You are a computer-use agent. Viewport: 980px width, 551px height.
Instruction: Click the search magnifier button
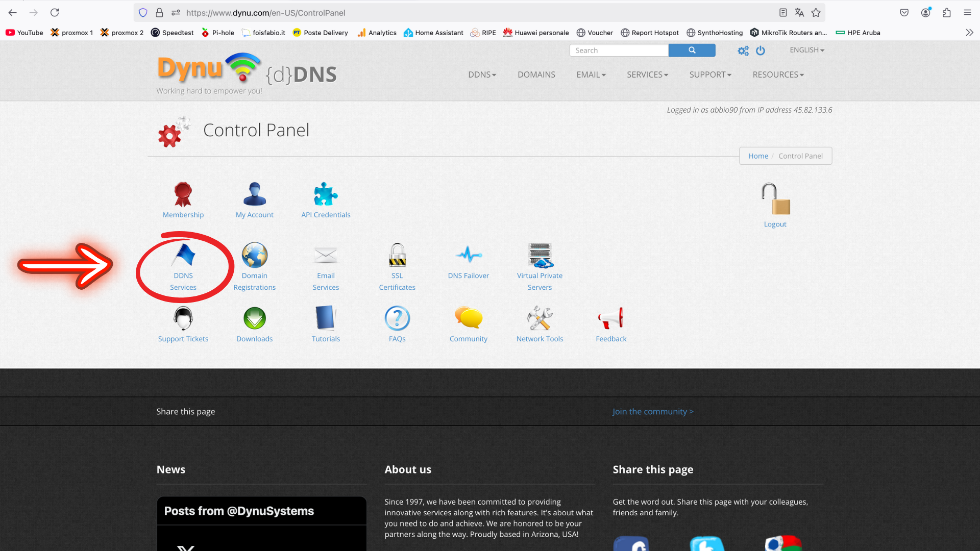click(x=692, y=50)
